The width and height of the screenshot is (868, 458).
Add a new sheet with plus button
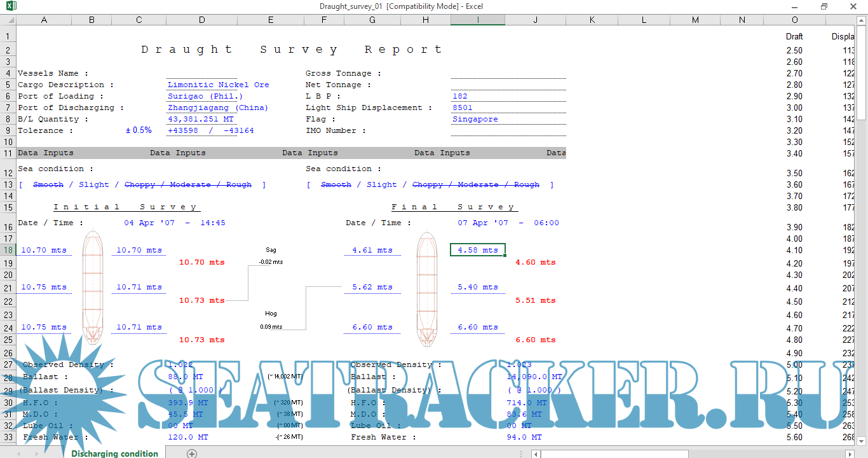pos(192,454)
